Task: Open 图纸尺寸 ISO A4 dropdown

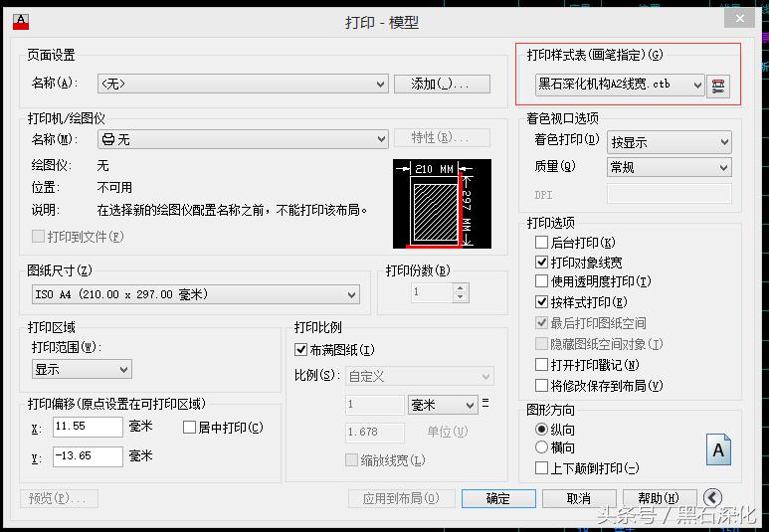Action: pos(196,294)
